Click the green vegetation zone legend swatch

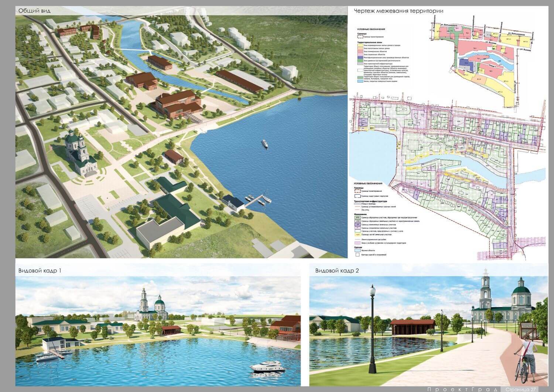click(360, 61)
